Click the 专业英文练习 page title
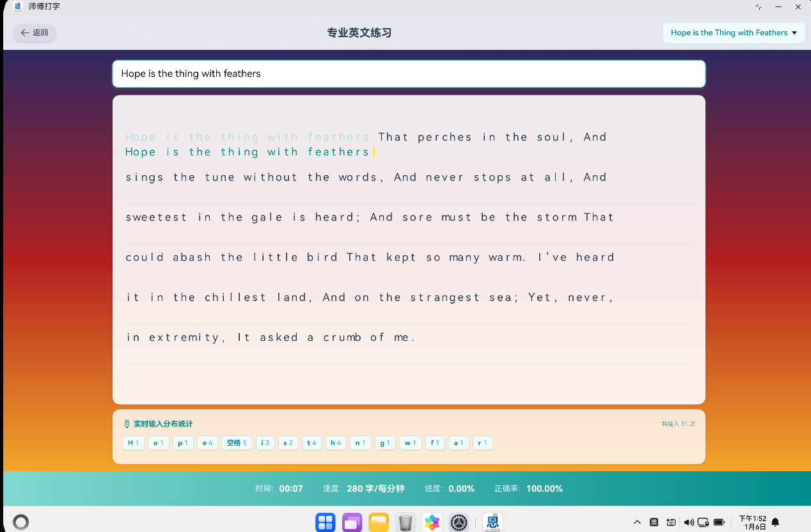This screenshot has width=811, height=532. [359, 33]
